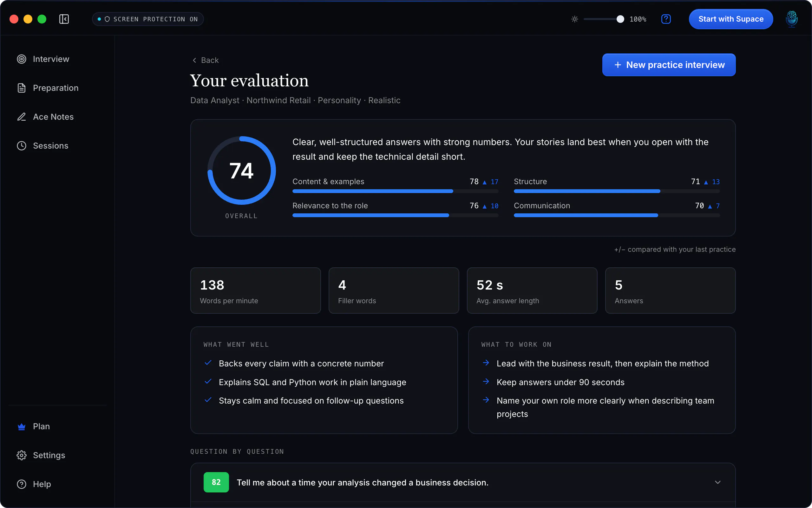Click the 'Your evaluation' heading
Viewport: 812px width, 508px height.
tap(249, 81)
